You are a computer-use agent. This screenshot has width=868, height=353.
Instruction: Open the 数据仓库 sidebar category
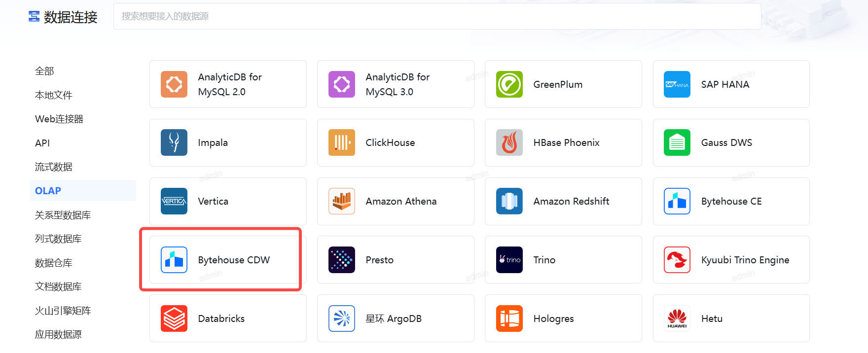coord(53,263)
